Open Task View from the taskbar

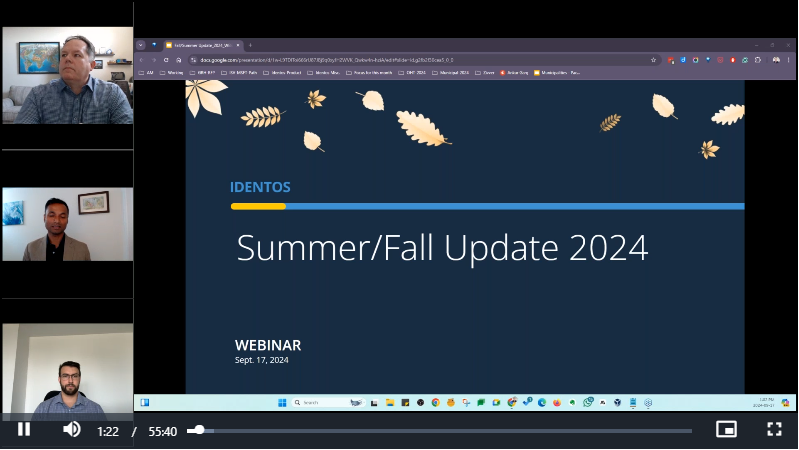click(x=374, y=403)
